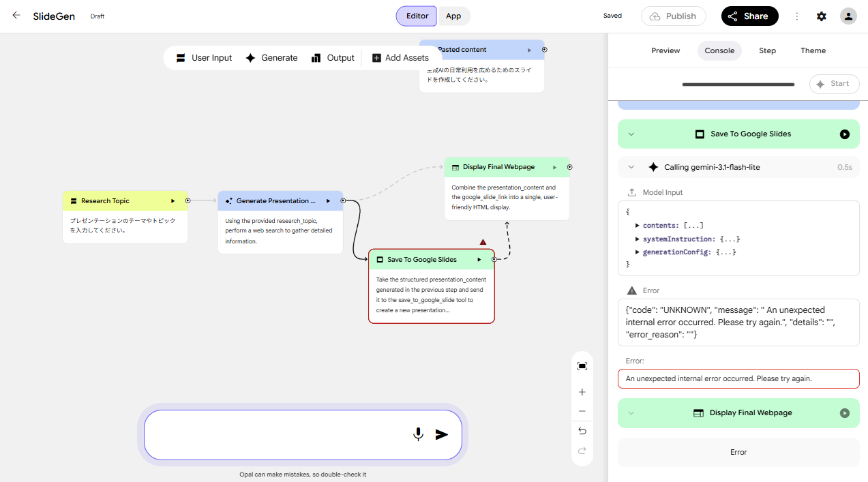Switch to the Preview tab
The image size is (868, 482).
(665, 50)
